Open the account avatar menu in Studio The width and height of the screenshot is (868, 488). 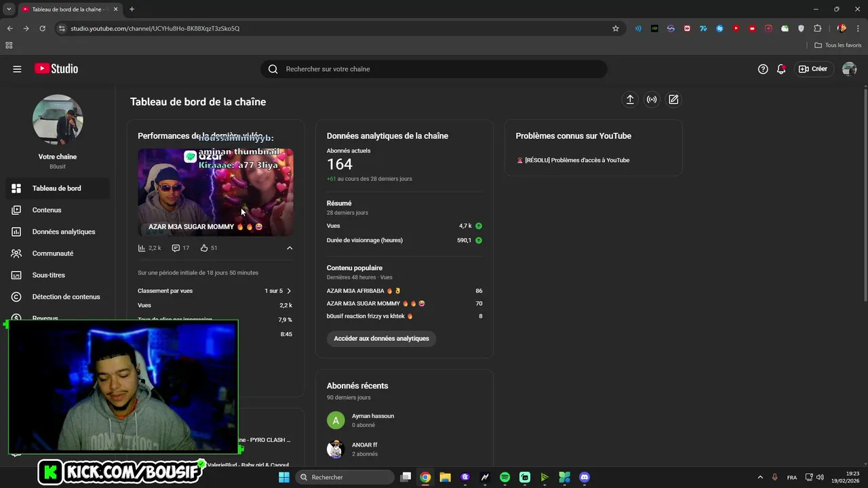(x=849, y=69)
